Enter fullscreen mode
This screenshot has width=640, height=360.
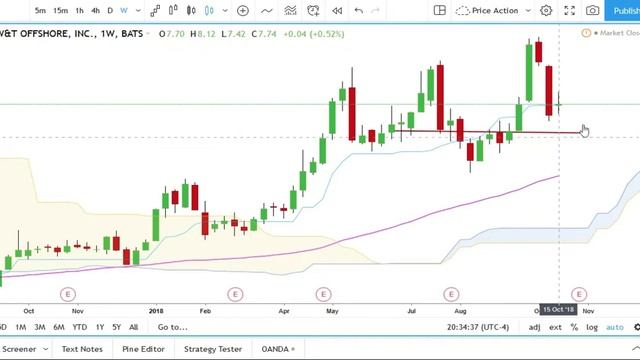tap(569, 11)
